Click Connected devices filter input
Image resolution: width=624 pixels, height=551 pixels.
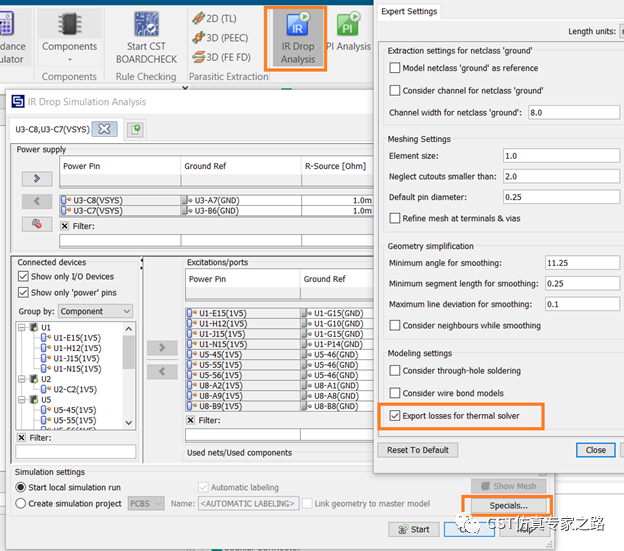(x=76, y=452)
